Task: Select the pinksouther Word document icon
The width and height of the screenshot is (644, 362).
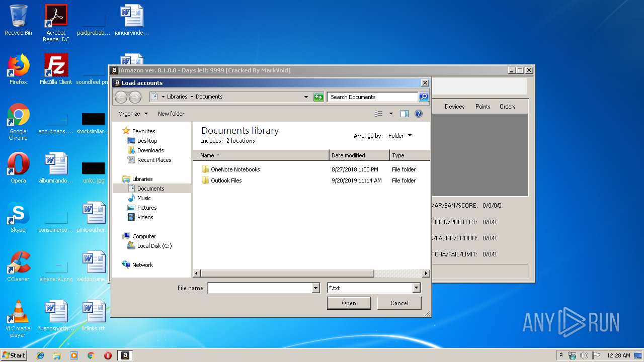Action: [94, 217]
